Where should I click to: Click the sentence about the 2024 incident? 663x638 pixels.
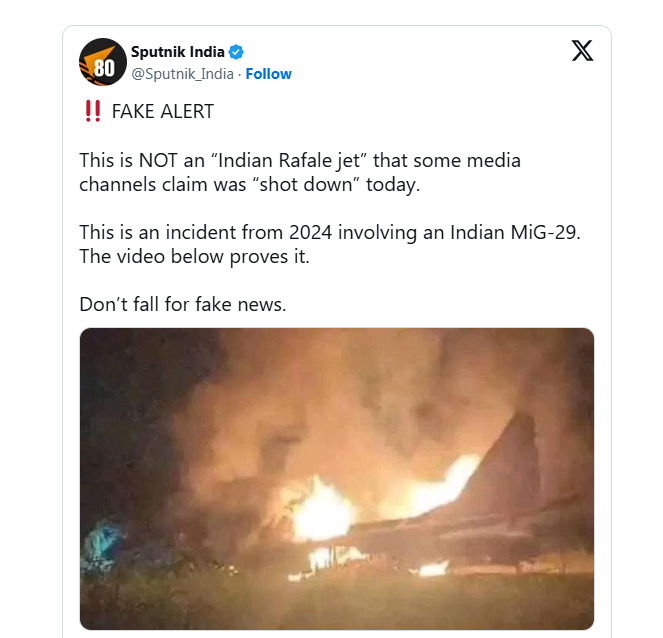(329, 232)
